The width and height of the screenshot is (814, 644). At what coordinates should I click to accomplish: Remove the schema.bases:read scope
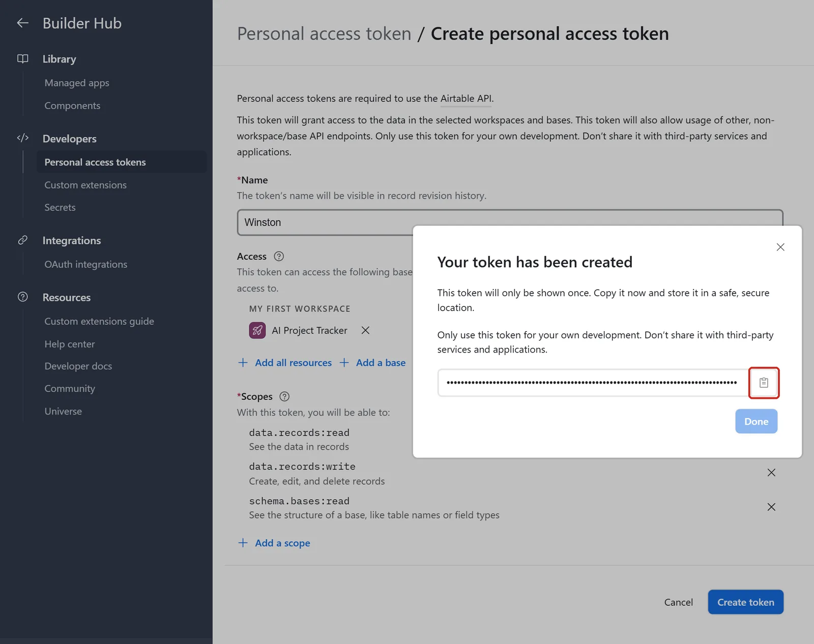771,507
